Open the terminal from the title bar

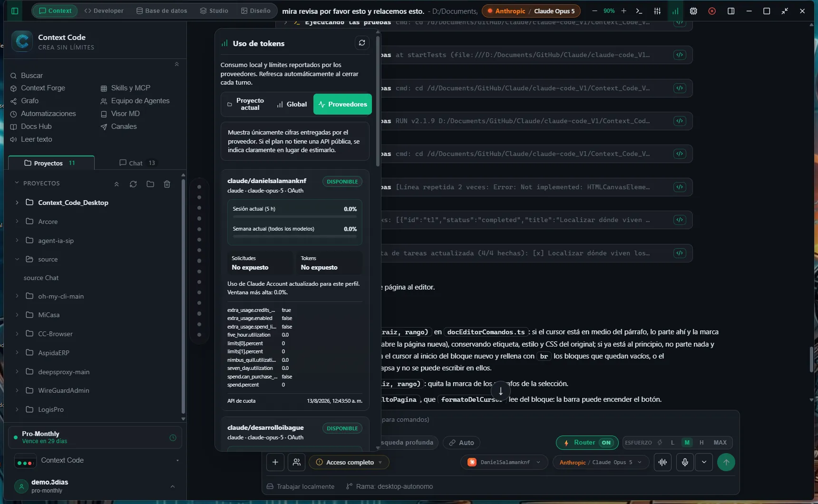[x=639, y=11]
